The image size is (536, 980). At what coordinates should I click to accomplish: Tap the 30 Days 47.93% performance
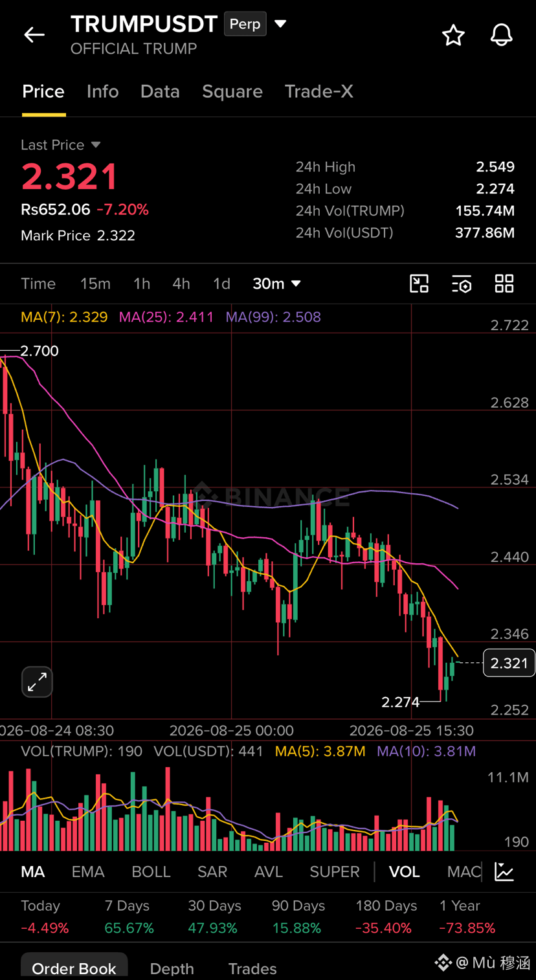214,917
